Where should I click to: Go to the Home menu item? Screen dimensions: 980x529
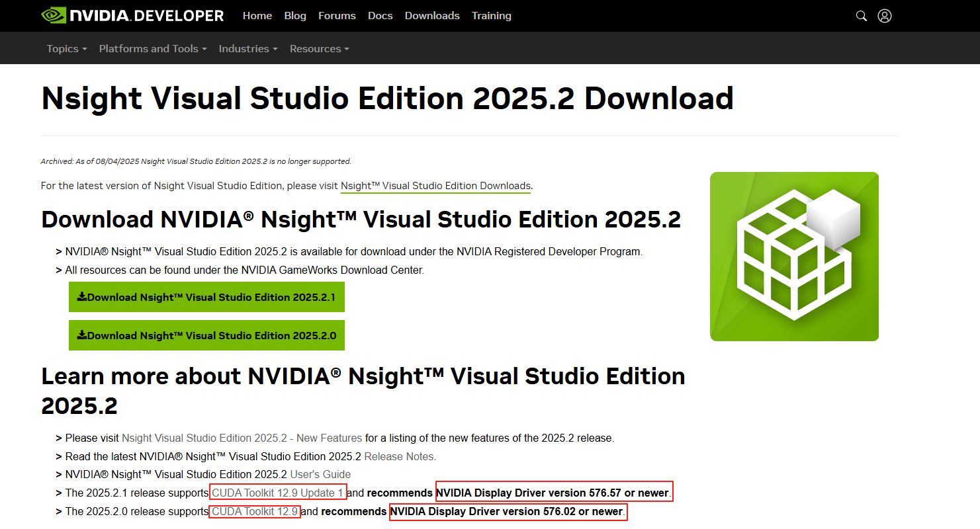[257, 16]
